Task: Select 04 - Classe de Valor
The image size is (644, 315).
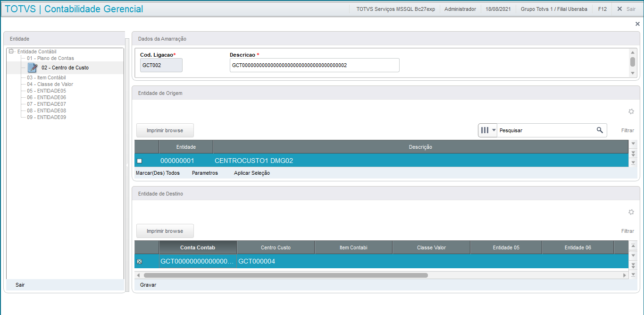Action: click(50, 84)
